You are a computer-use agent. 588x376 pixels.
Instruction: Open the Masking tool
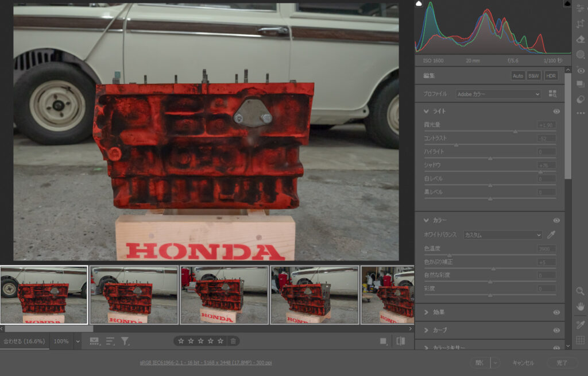(581, 55)
